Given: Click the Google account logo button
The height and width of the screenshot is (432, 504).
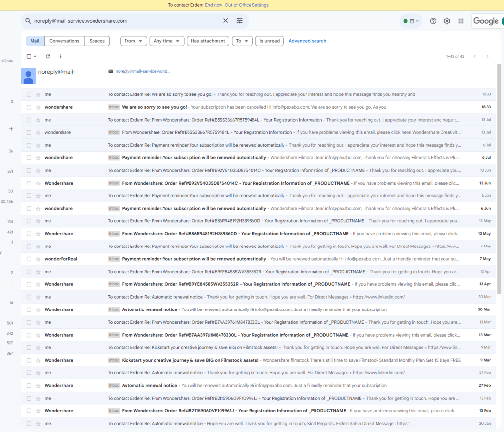Looking at the screenshot, I should pos(488,21).
